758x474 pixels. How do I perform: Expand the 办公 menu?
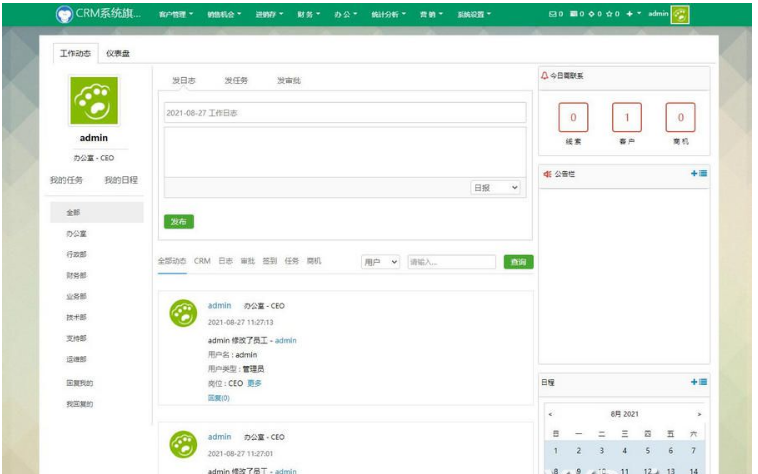346,14
